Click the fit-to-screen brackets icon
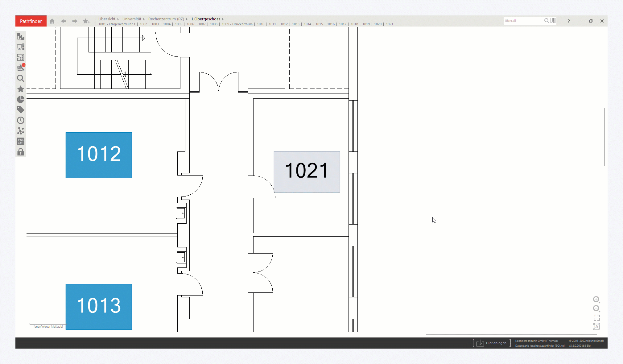The image size is (623, 364). [596, 318]
